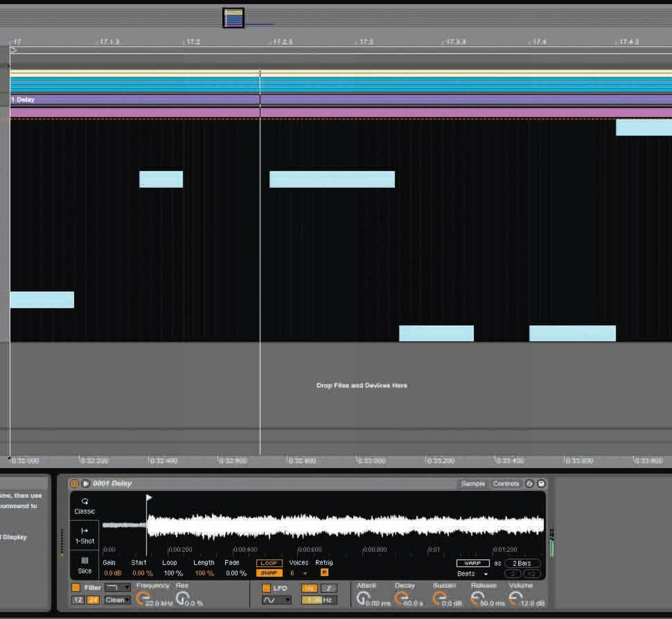Click the Sustain knob
Viewport: 672px width, 619px height.
click(439, 598)
